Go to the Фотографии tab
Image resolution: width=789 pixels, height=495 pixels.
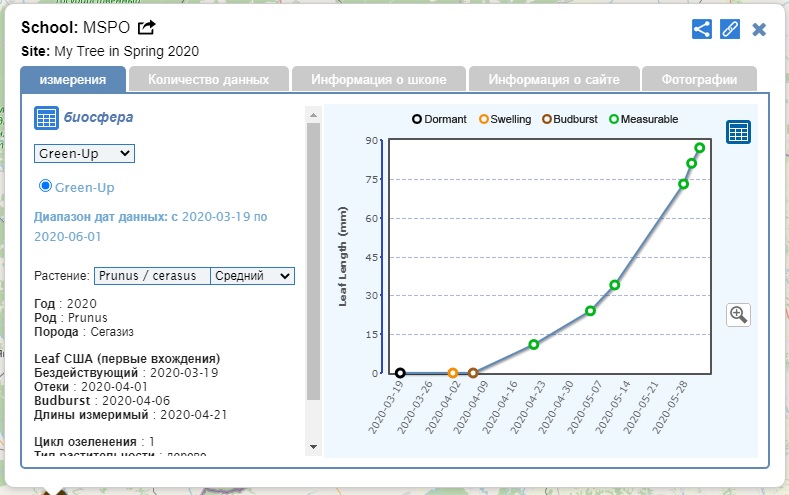[698, 80]
